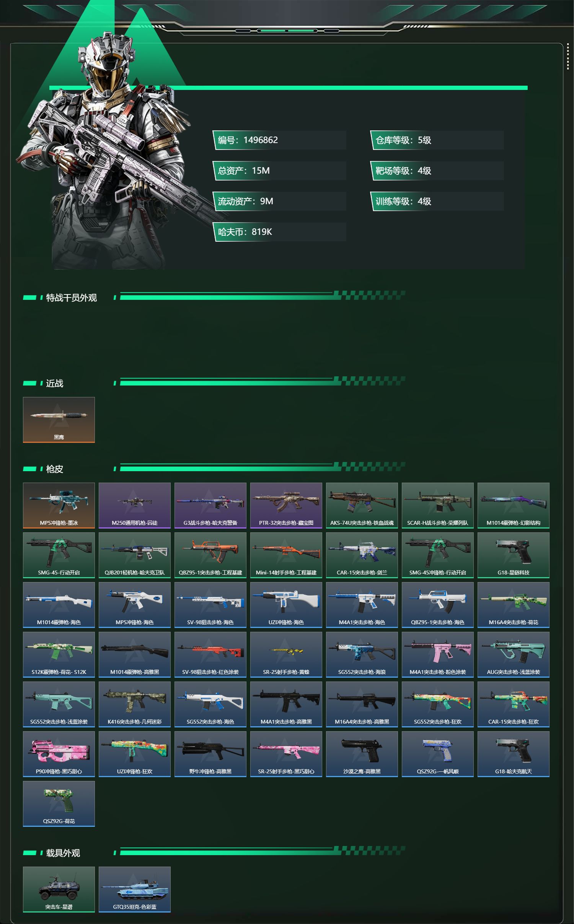Open the SV-98狙击步枪-红色涂装 skin
The height and width of the screenshot is (924, 574).
[x=210, y=654]
